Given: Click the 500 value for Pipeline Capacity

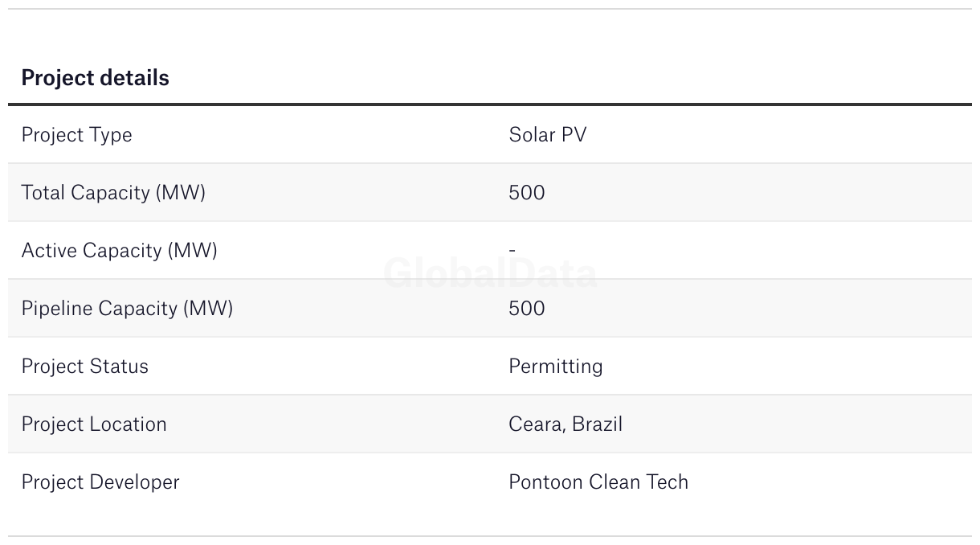Looking at the screenshot, I should (x=526, y=309).
